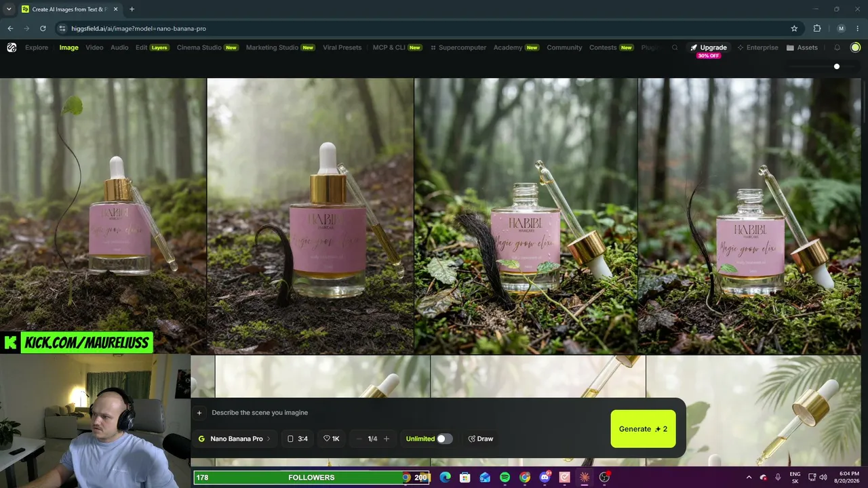Switch the ENG SK keyboard language

point(795,477)
